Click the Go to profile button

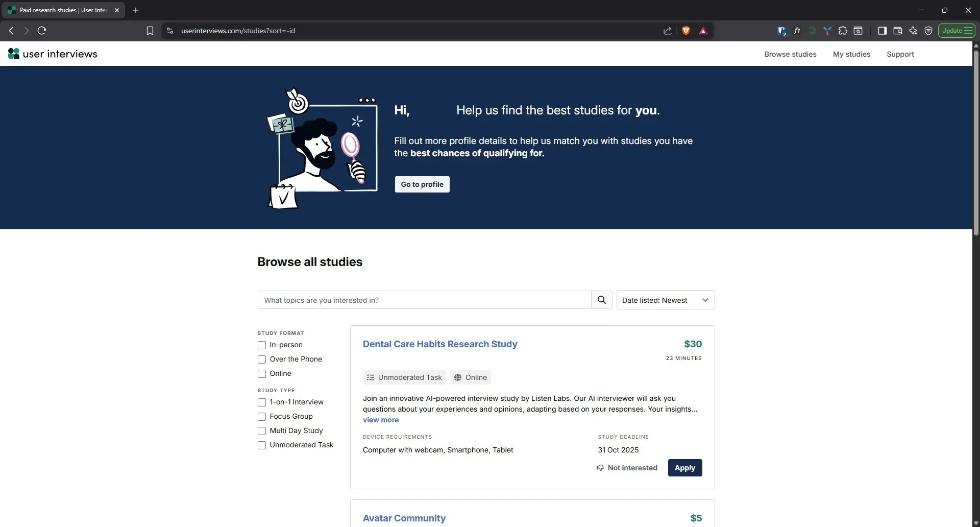(x=422, y=184)
